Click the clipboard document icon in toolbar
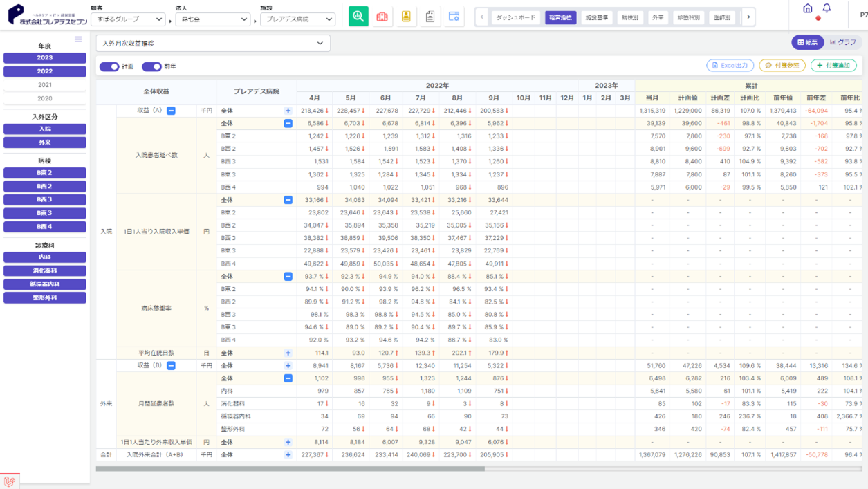Screen dimensions: 868x489 coord(430,17)
